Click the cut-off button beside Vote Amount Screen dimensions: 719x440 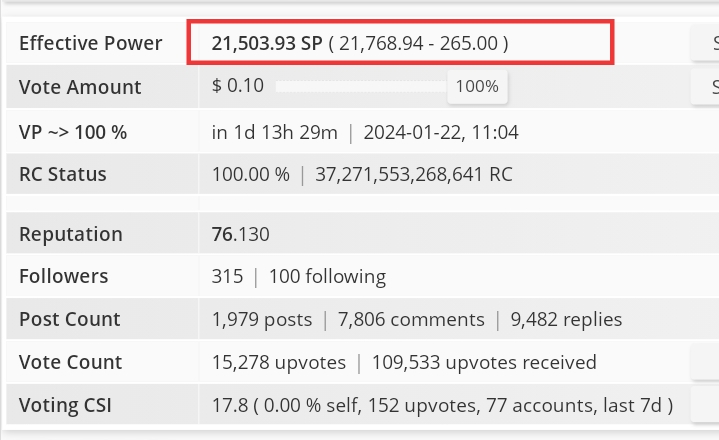coord(705,86)
